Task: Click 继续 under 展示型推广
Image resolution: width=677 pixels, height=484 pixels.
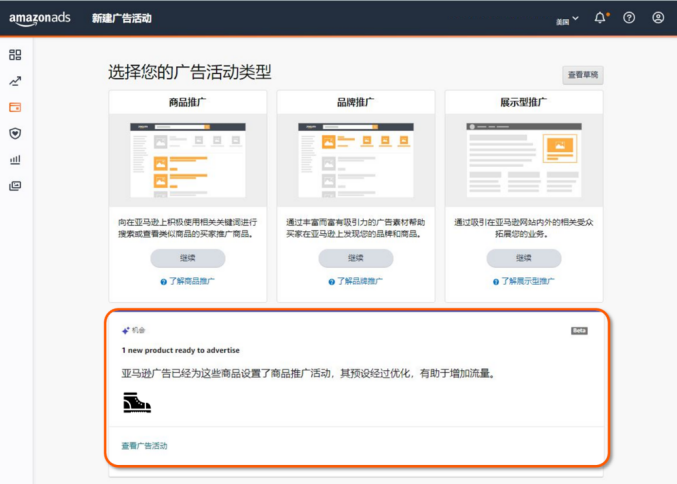Action: pyautogui.click(x=523, y=259)
